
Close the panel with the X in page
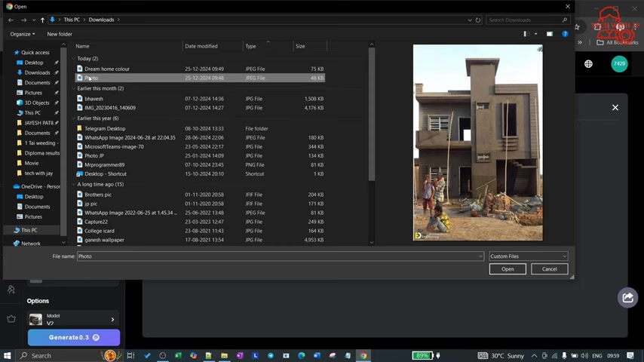615,108
